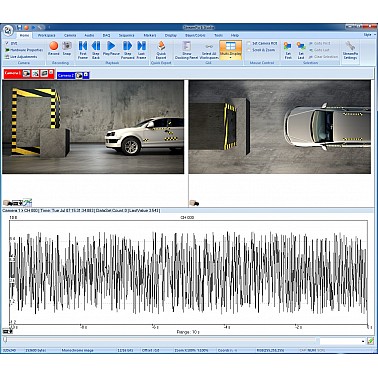
Task: Switch to the Audio ribbon tab
Action: (x=89, y=35)
